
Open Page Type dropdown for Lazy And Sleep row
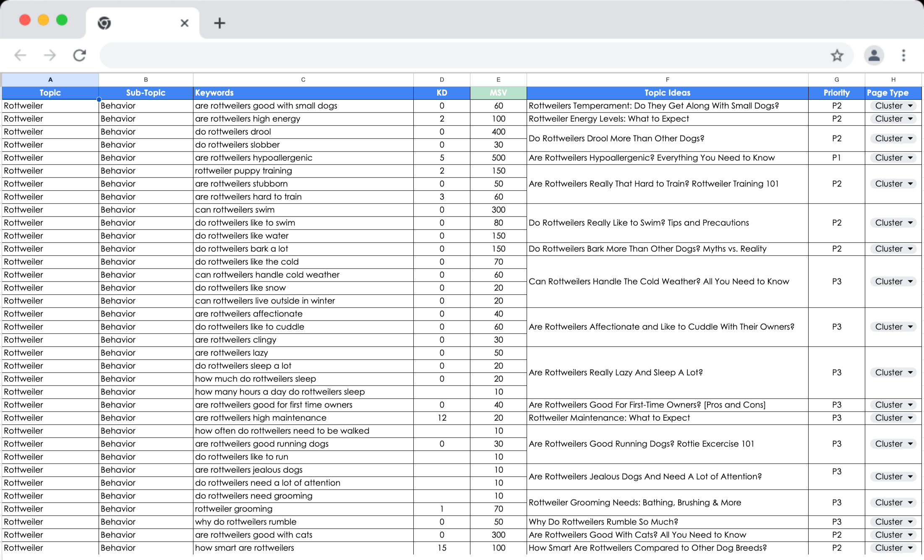(894, 373)
